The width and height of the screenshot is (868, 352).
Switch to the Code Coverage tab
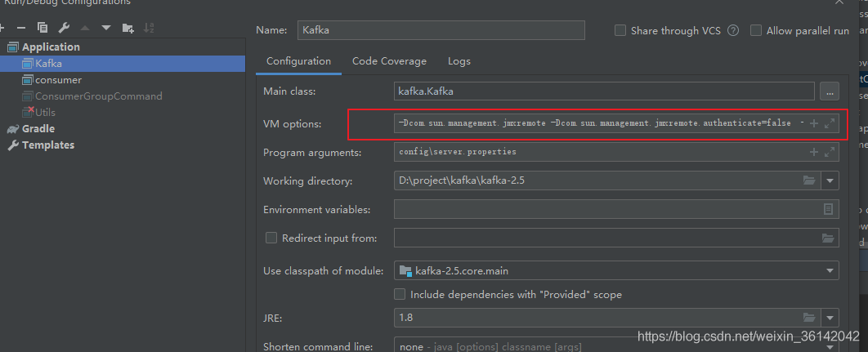(389, 61)
